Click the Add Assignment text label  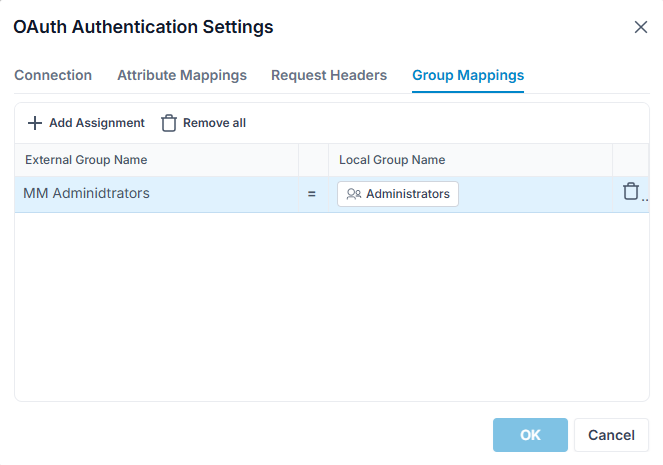pyautogui.click(x=97, y=123)
